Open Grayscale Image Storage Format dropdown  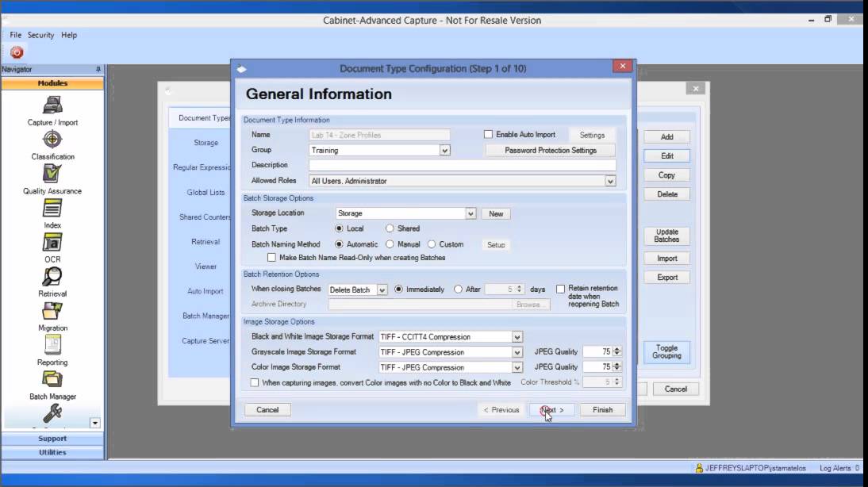517,352
